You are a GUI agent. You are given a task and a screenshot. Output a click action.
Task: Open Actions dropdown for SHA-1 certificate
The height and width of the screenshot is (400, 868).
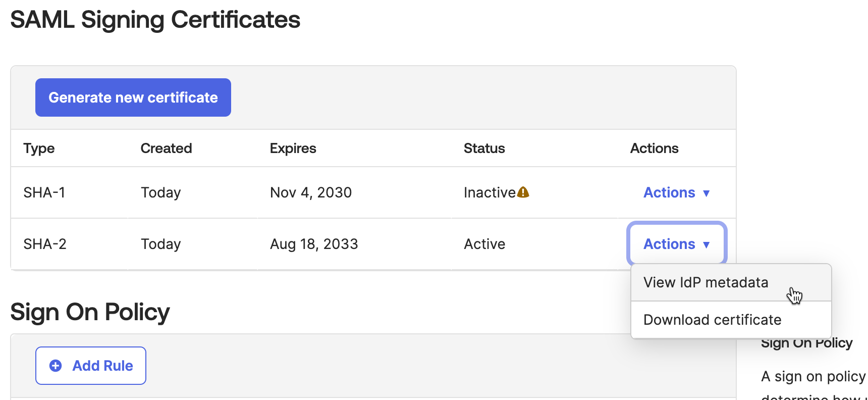pyautogui.click(x=676, y=192)
